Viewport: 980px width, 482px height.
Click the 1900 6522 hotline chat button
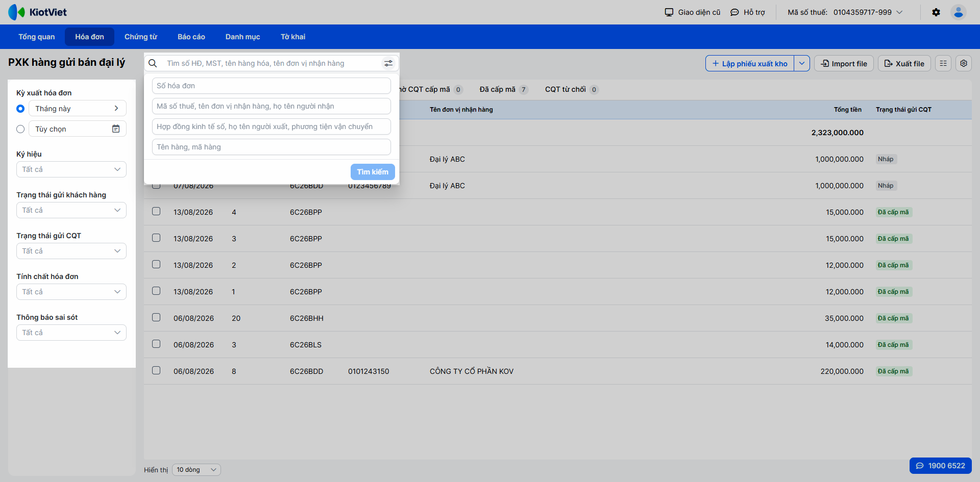coord(940,466)
